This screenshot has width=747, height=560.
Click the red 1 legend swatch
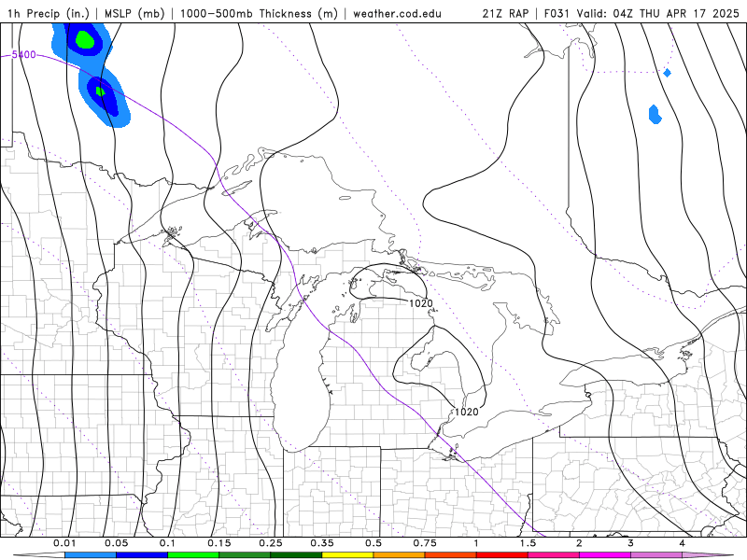(x=502, y=555)
